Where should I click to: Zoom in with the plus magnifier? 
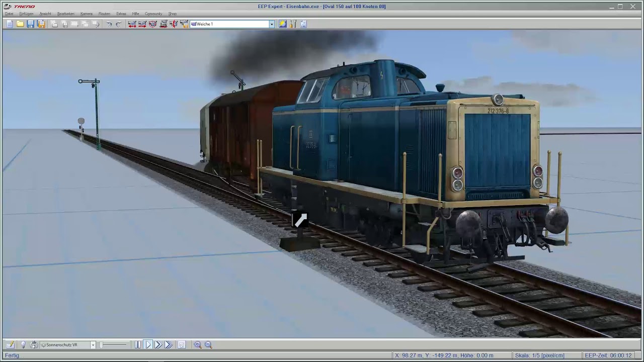(x=198, y=344)
